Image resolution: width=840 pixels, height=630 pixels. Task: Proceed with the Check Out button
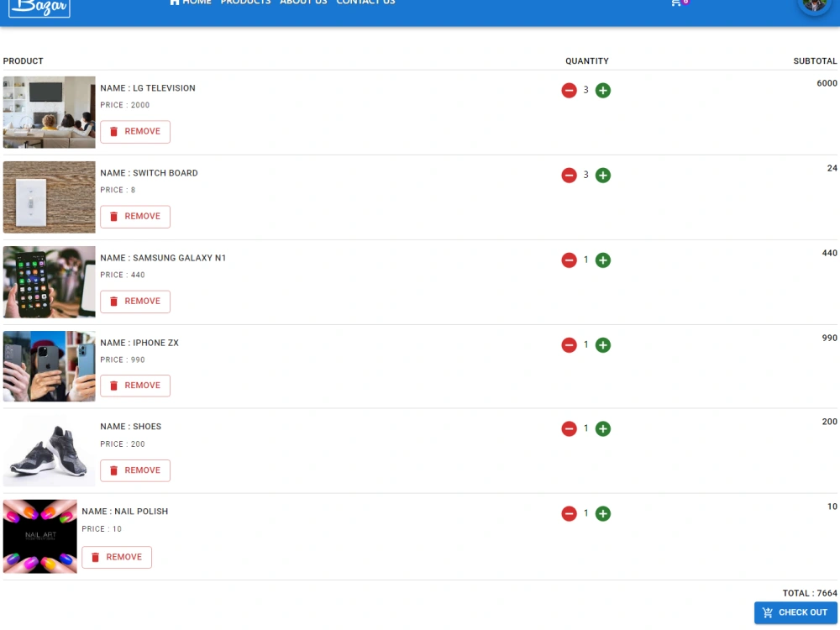click(x=795, y=613)
